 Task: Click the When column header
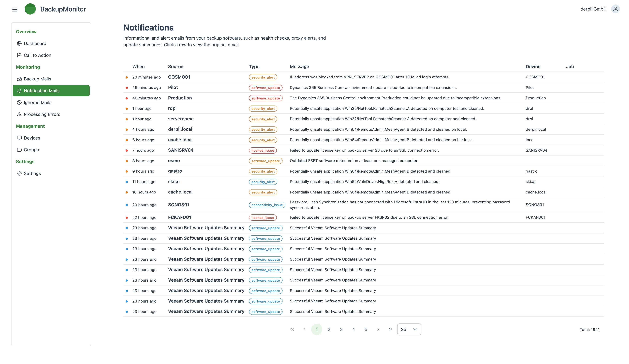pyautogui.click(x=139, y=67)
